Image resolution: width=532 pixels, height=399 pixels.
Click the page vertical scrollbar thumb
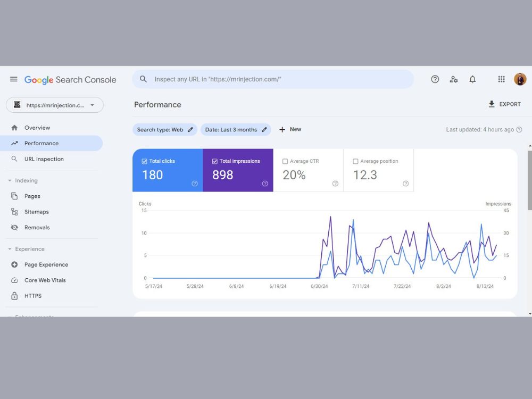point(530,180)
